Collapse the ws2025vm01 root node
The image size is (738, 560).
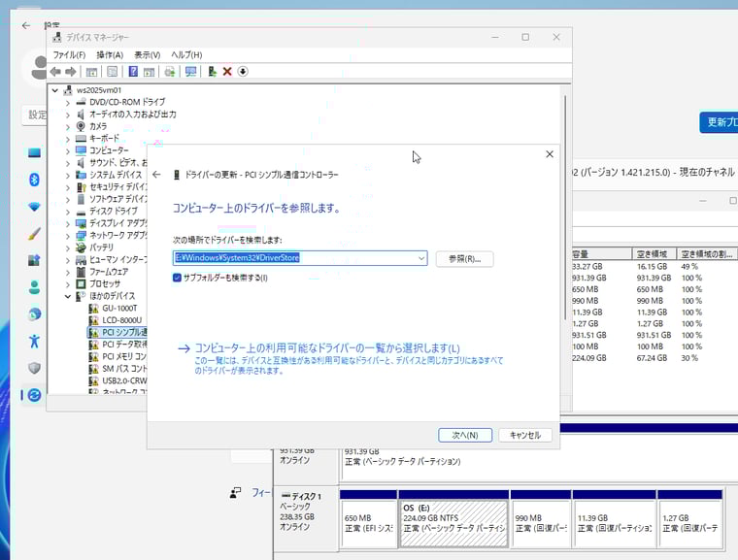[55, 90]
